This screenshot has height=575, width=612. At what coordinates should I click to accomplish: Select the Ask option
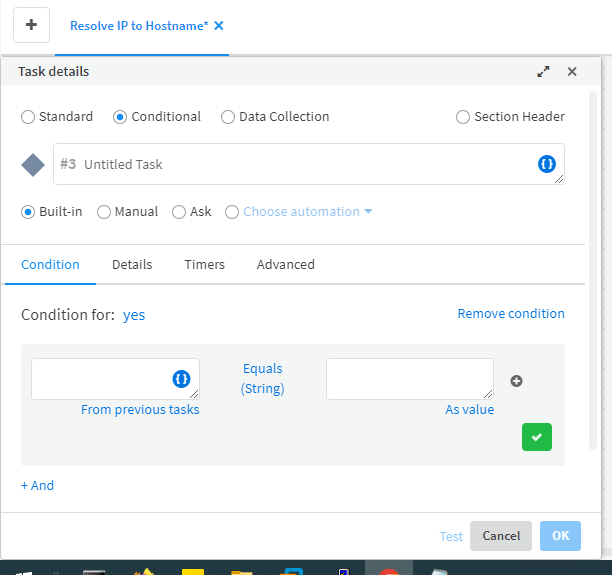tap(179, 212)
